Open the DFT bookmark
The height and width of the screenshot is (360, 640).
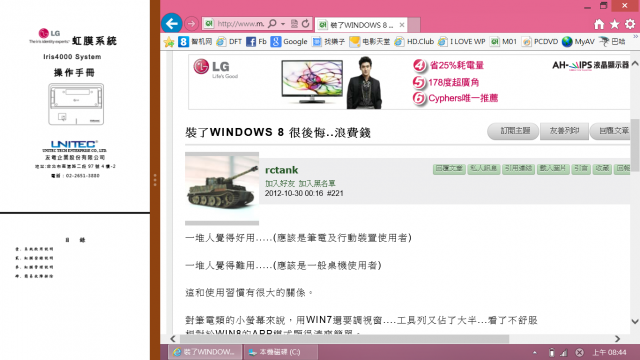[229, 42]
